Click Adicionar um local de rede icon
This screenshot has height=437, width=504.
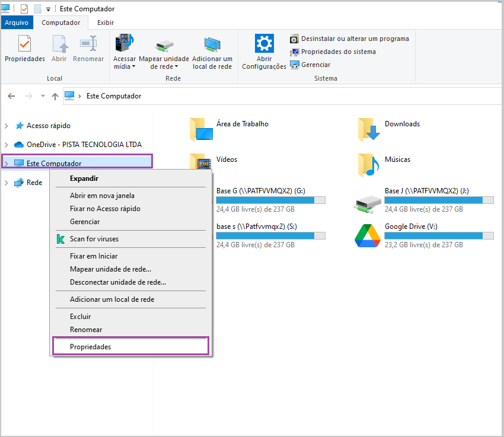coord(212,45)
